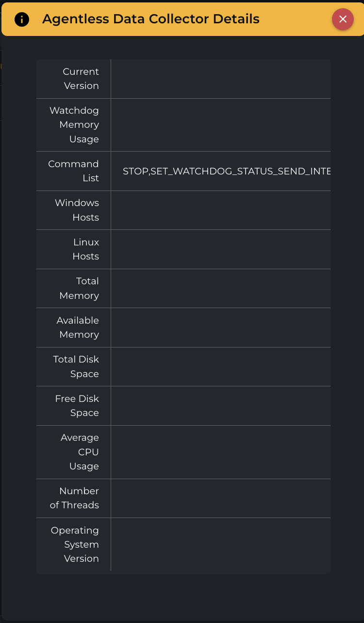Click the empty value cell beside Current Version
This screenshot has height=623, width=364.
click(x=220, y=79)
